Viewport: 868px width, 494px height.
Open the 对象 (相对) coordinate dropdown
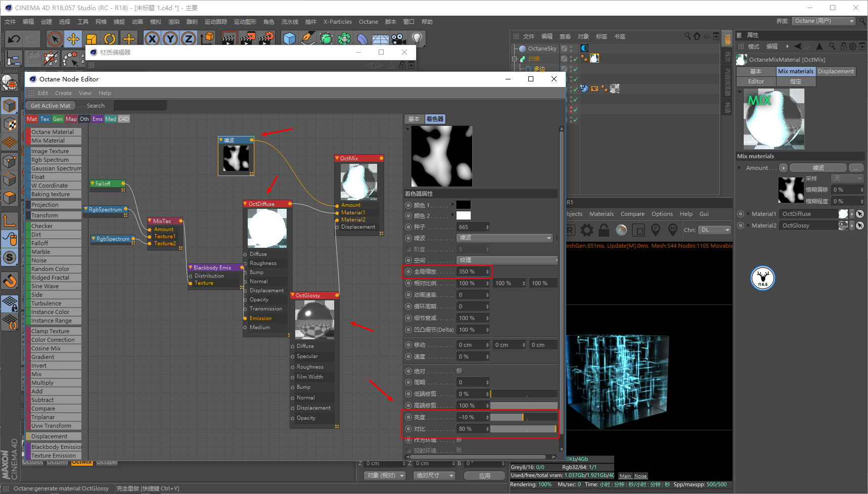coord(385,476)
